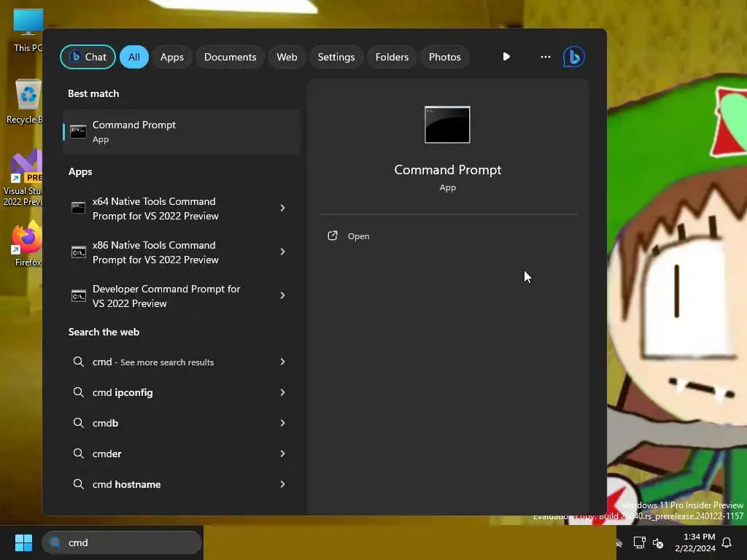The height and width of the screenshot is (560, 747).
Task: Click search icon beside 'cmd hostname'
Action: pos(79,484)
